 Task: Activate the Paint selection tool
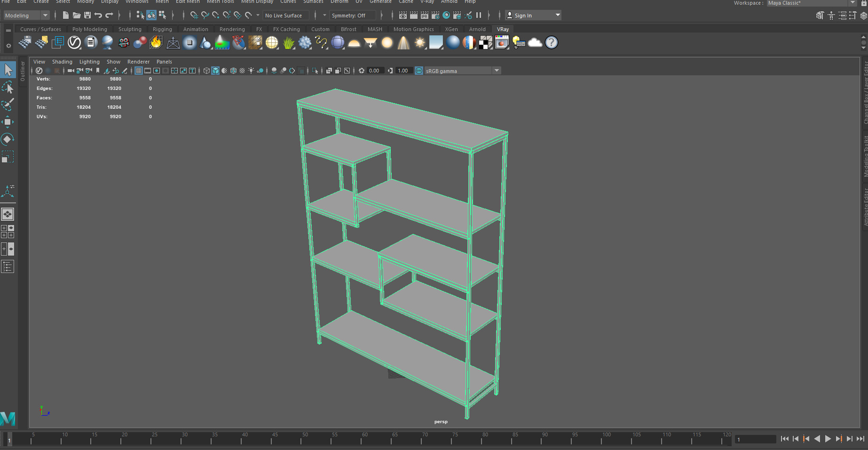[8, 104]
